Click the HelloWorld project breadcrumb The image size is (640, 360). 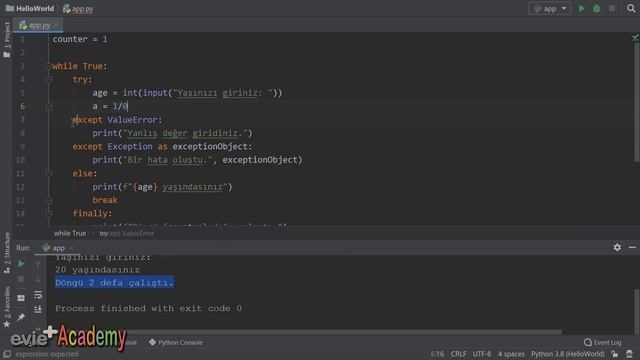tap(30, 9)
